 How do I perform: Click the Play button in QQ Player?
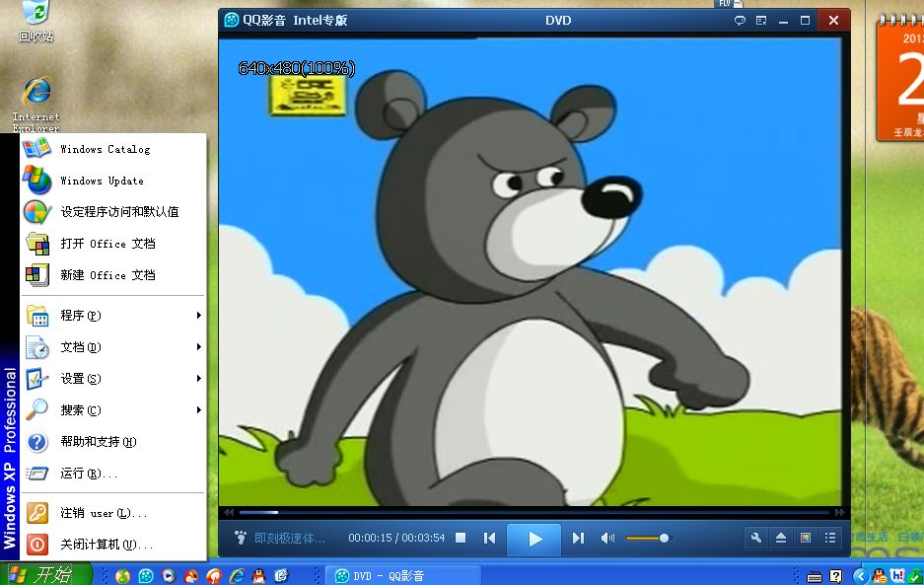click(x=534, y=539)
